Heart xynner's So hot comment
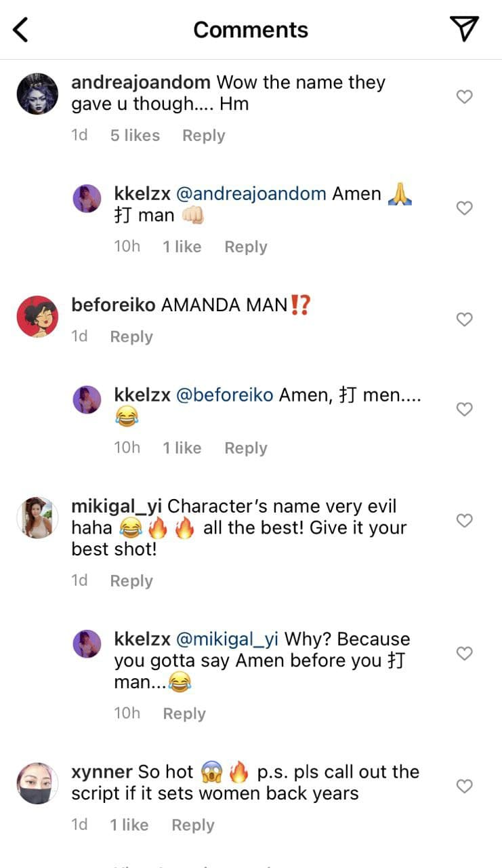The image size is (502, 868). point(464,787)
